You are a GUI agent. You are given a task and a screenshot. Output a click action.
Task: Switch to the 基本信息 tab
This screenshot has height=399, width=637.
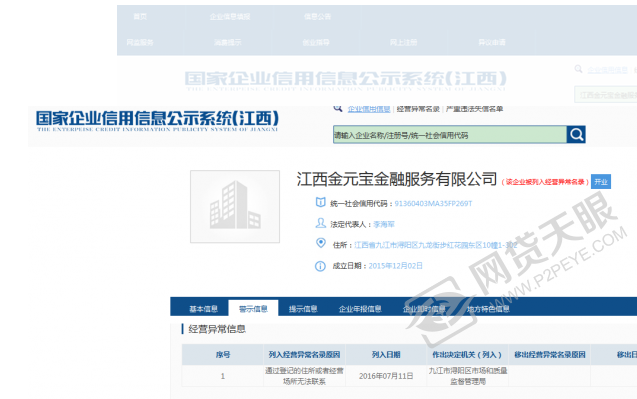(204, 309)
